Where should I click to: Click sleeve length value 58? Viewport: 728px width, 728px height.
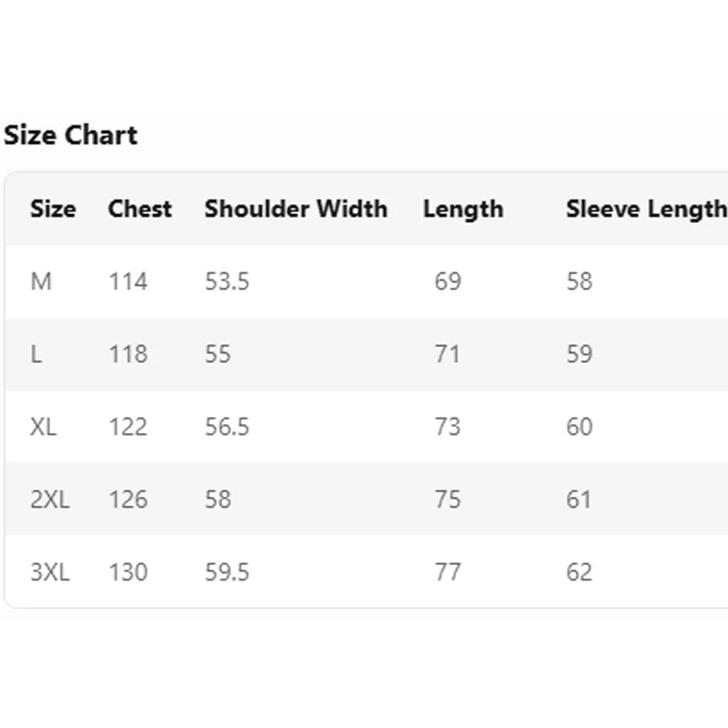580,282
